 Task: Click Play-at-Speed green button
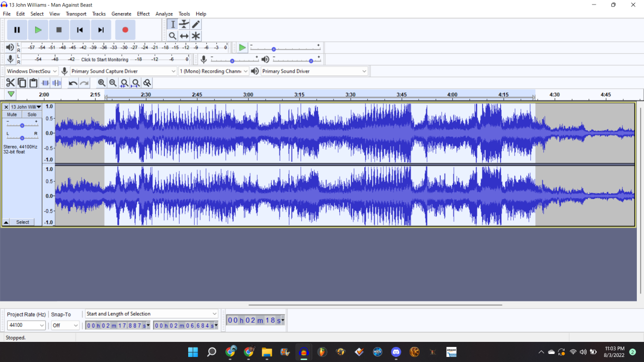point(243,48)
